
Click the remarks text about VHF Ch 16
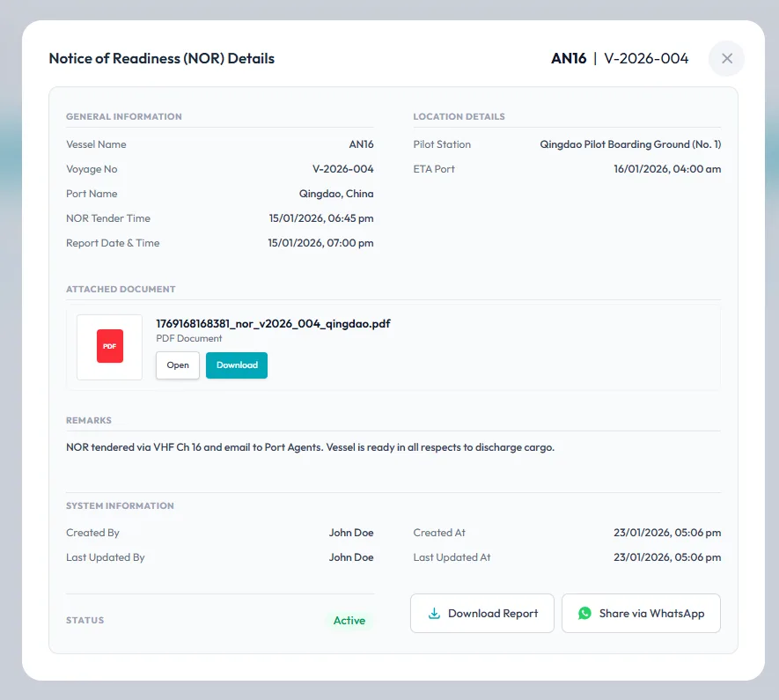pyautogui.click(x=310, y=447)
